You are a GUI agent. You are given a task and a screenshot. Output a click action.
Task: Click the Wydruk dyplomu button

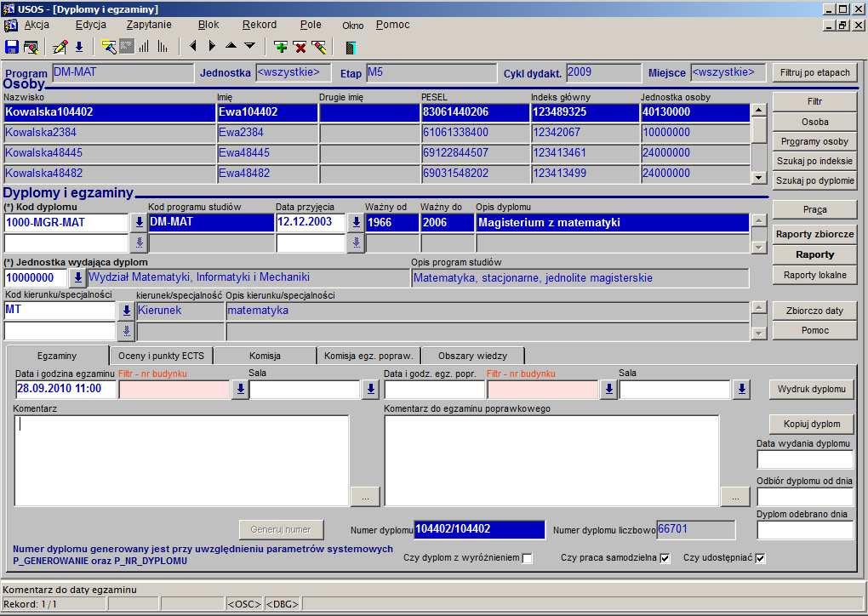[811, 389]
